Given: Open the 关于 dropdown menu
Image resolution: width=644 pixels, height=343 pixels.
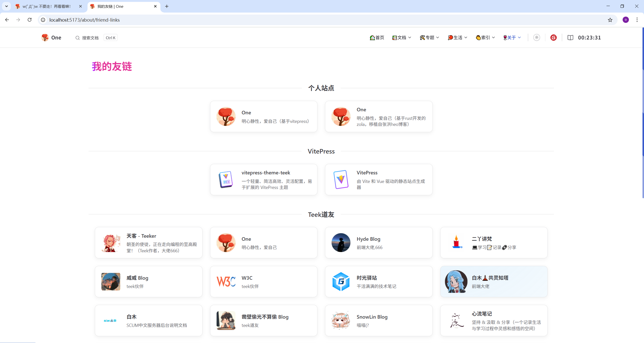Looking at the screenshot, I should (x=512, y=38).
